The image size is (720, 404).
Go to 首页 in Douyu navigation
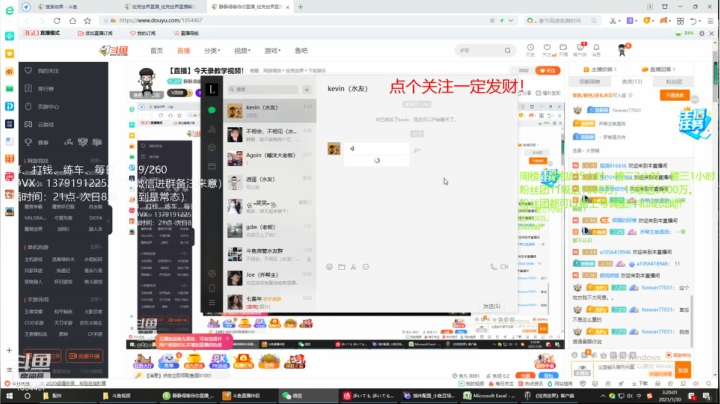pos(157,51)
